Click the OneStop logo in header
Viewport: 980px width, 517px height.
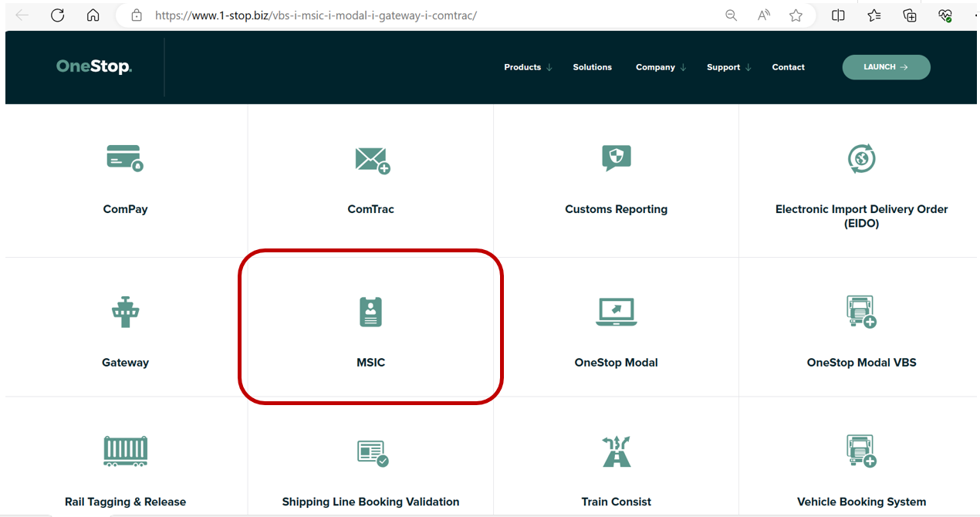click(x=94, y=67)
